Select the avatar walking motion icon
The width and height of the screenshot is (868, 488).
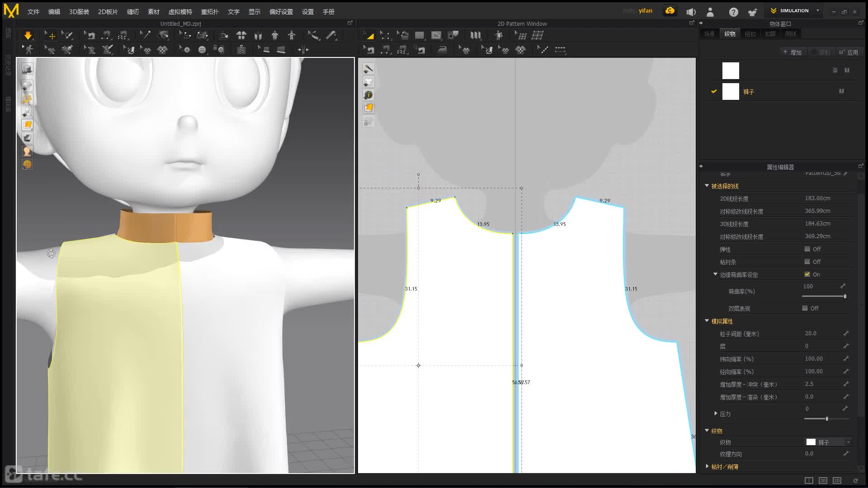[28, 50]
